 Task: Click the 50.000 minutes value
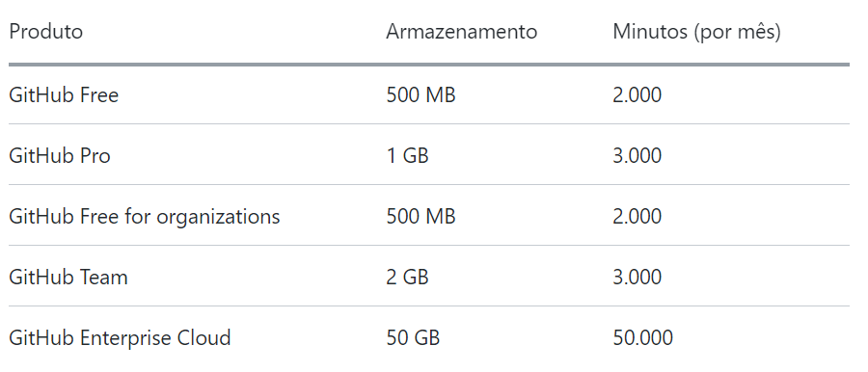642,337
